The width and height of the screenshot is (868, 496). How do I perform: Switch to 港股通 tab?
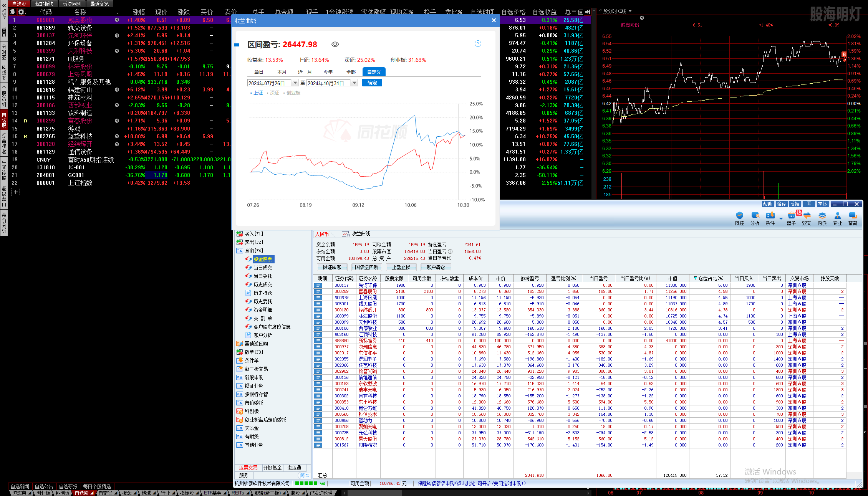294,468
